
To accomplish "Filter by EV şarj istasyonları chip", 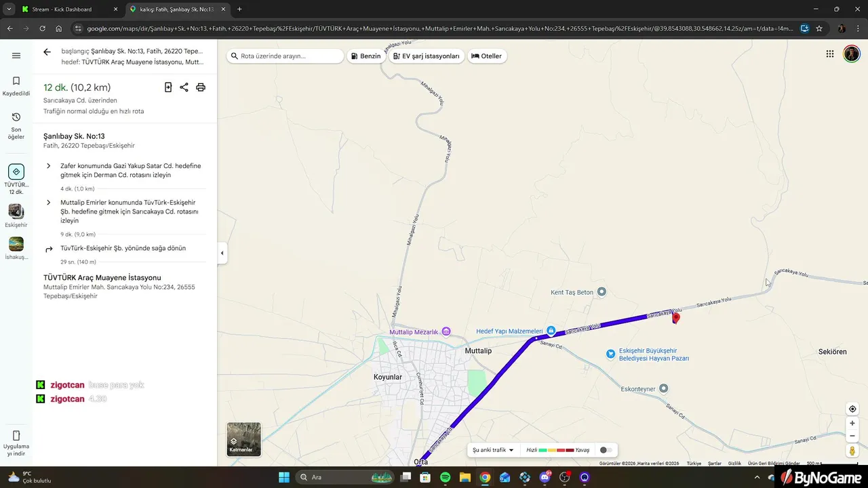I will click(x=427, y=56).
